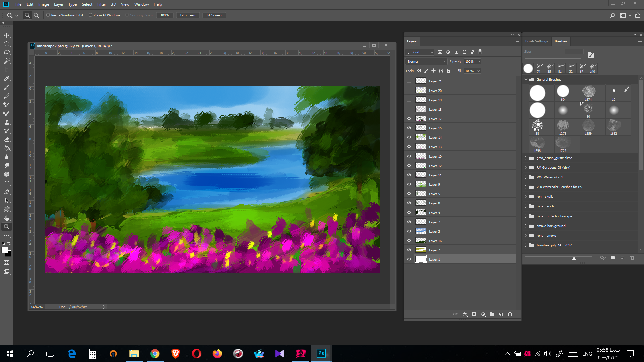This screenshot has height=362, width=644.
Task: Click the Zoom In icon in options bar
Action: [x=28, y=15]
